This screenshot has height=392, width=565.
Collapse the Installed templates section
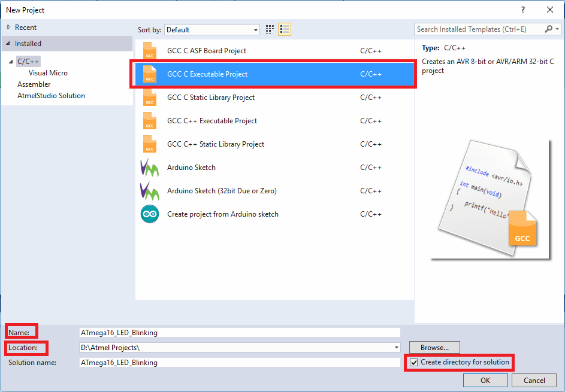[x=7, y=43]
